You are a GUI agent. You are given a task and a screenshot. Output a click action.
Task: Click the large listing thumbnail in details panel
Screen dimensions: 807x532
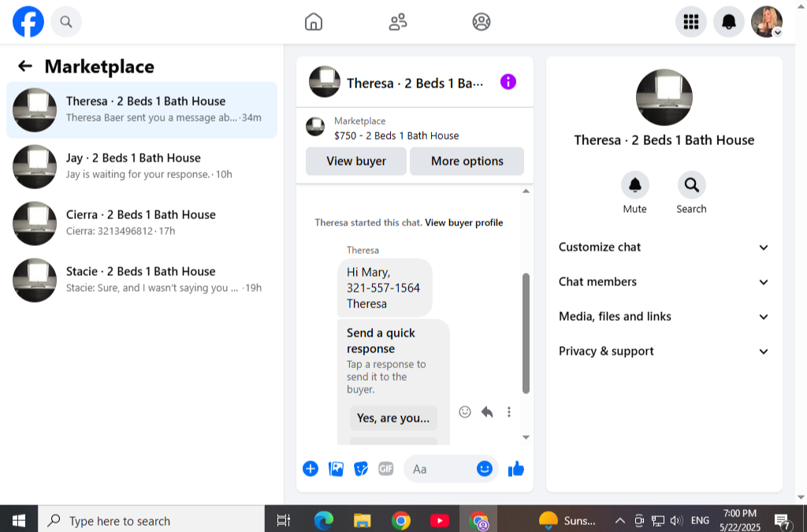point(664,97)
